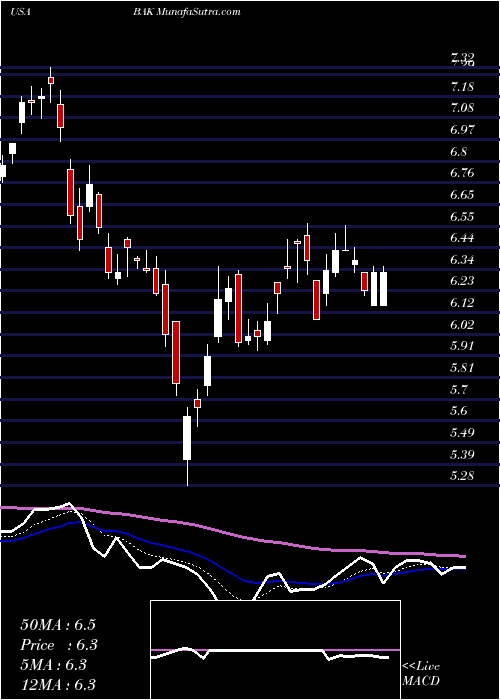The image size is (500, 700).
Task: Click the Live MACD label
Action: coord(421,674)
